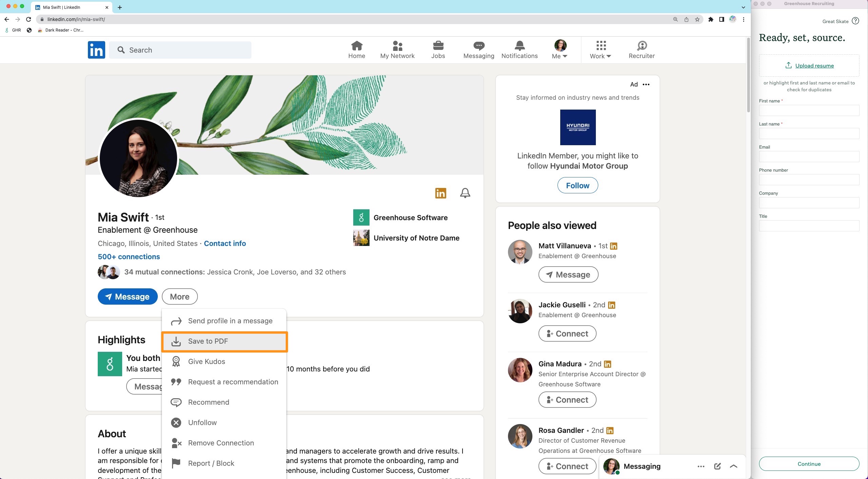Choose Give Kudos from More menu
Image resolution: width=868 pixels, height=479 pixels.
[x=206, y=362]
